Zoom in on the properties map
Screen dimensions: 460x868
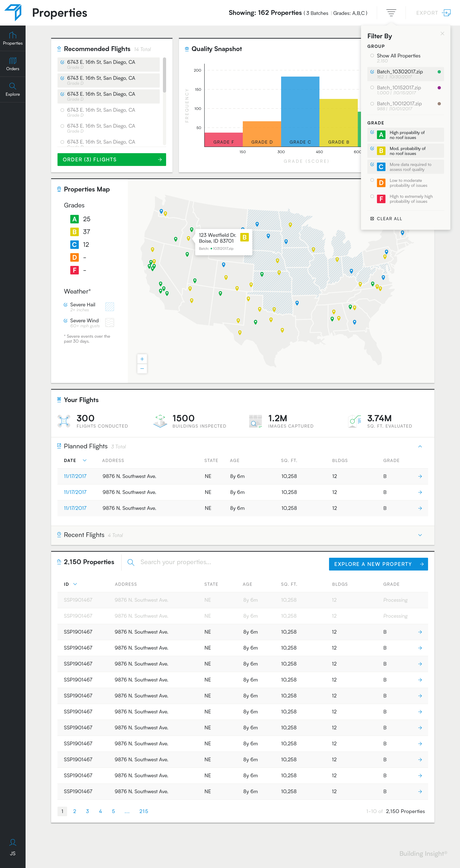coord(142,359)
